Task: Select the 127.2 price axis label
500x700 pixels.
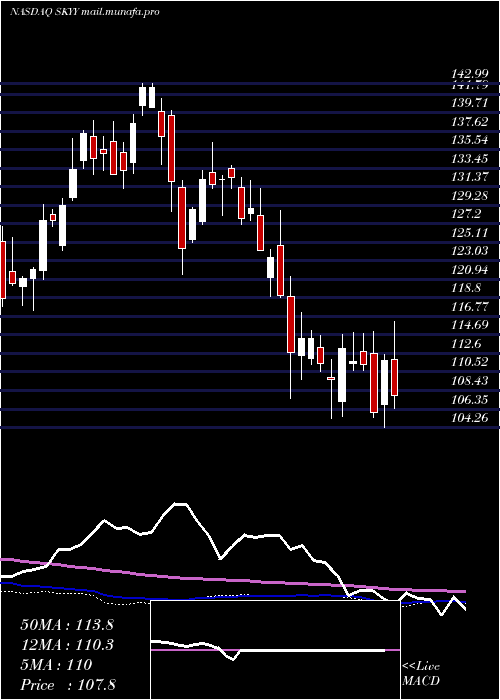Action: click(x=467, y=214)
